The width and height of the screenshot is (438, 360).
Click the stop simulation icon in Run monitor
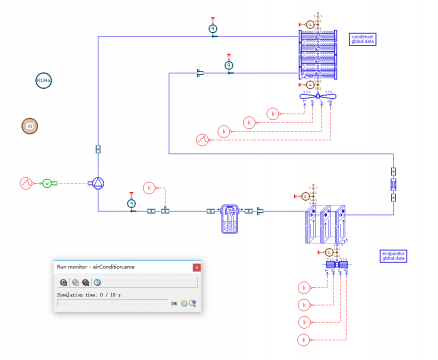pos(86,282)
